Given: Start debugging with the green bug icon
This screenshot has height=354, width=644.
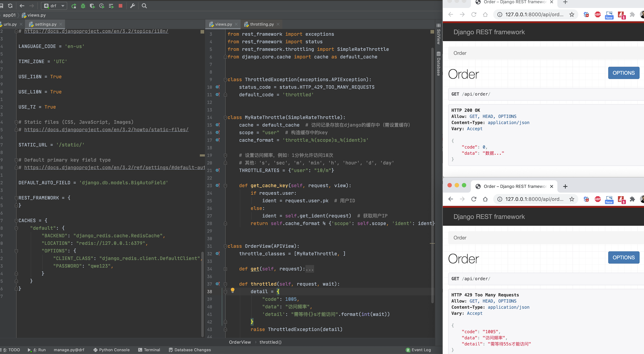Looking at the screenshot, I should [x=83, y=6].
